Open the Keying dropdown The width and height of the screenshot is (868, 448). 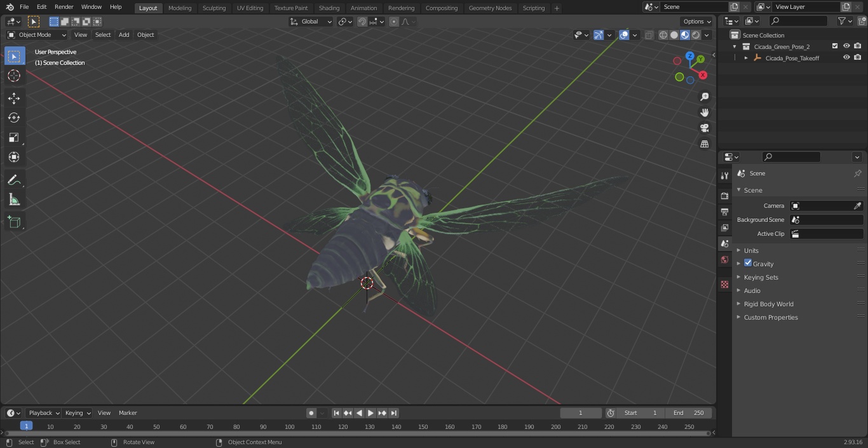[78, 413]
